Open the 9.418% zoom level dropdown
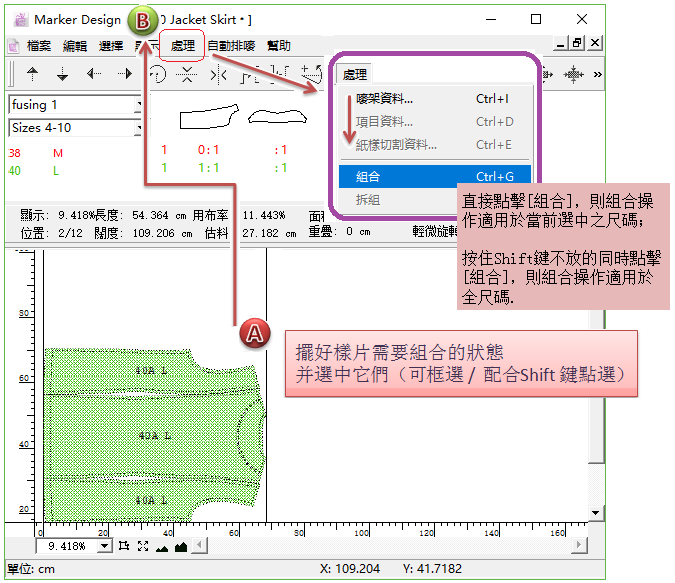The image size is (675, 583). point(104,546)
